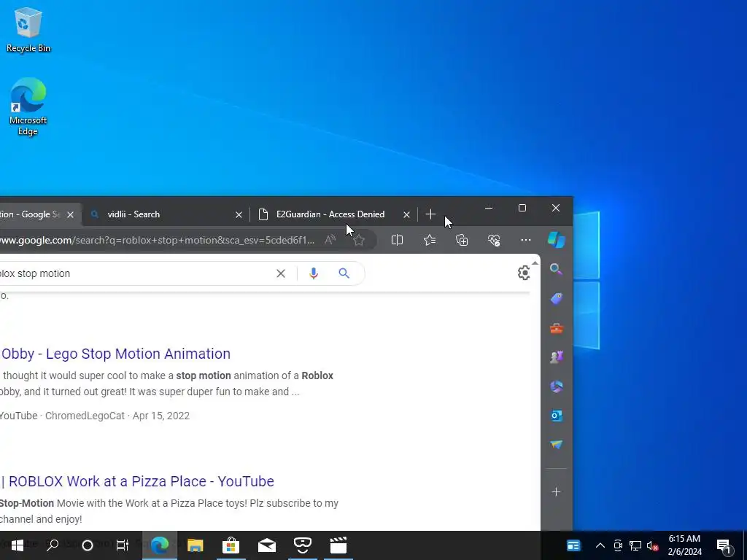Open the Favorites list icon

[429, 240]
